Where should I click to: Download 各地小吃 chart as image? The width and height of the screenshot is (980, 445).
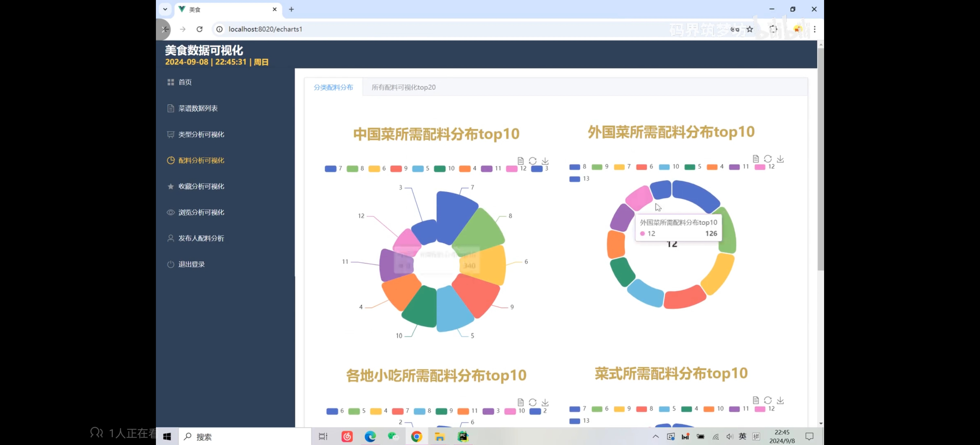point(545,402)
